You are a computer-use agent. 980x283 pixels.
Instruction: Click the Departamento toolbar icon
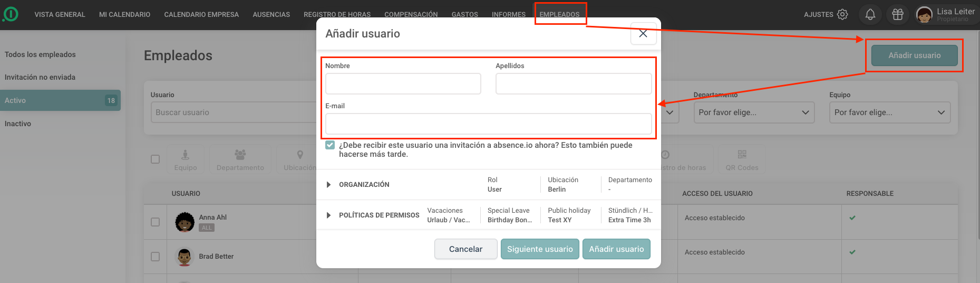tap(240, 160)
